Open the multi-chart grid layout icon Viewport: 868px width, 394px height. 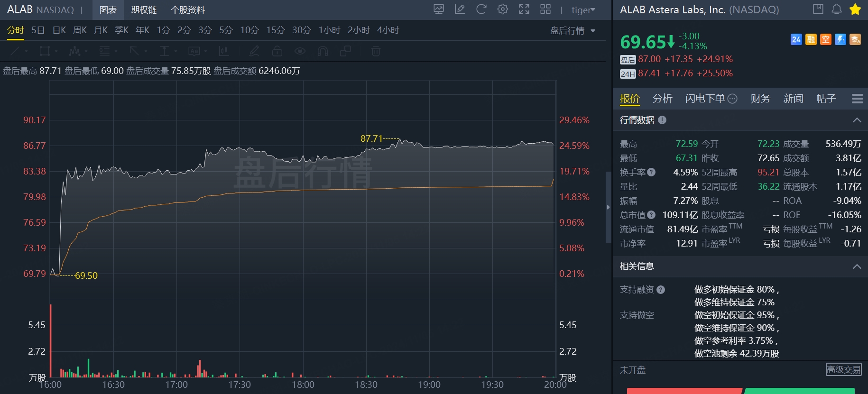545,9
